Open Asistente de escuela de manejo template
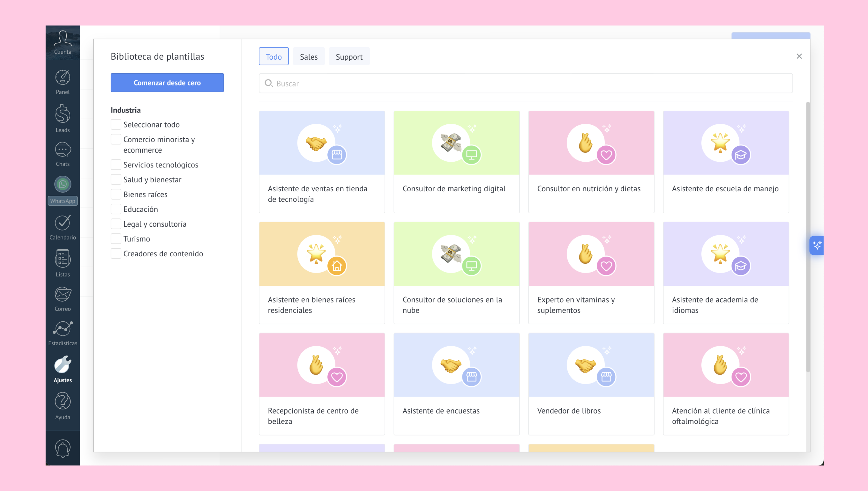Image resolution: width=868 pixels, height=491 pixels. (726, 162)
